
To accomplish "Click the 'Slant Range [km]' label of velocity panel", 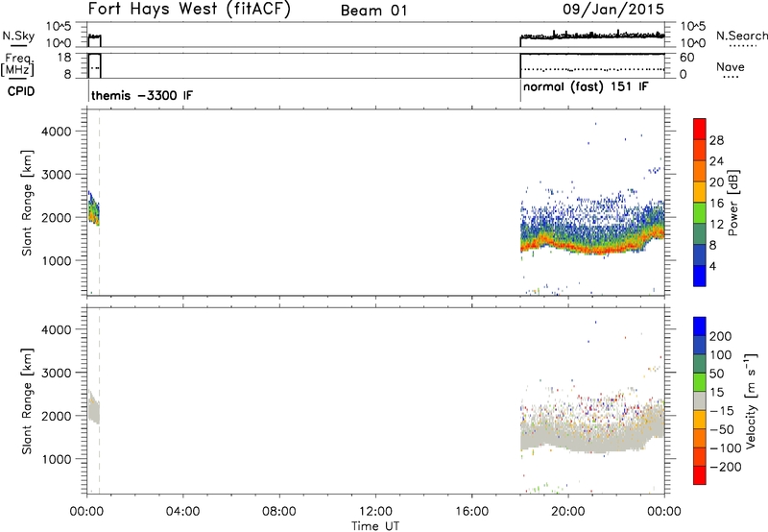I will [27, 401].
